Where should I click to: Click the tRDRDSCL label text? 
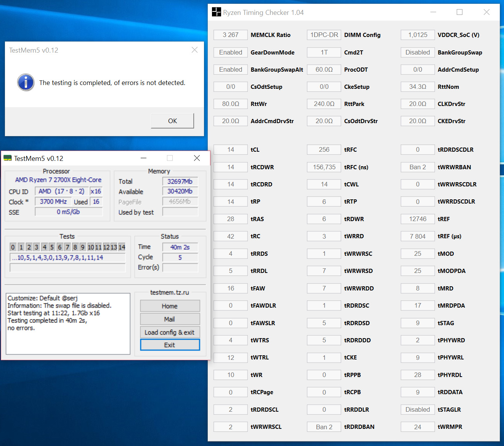265,409
